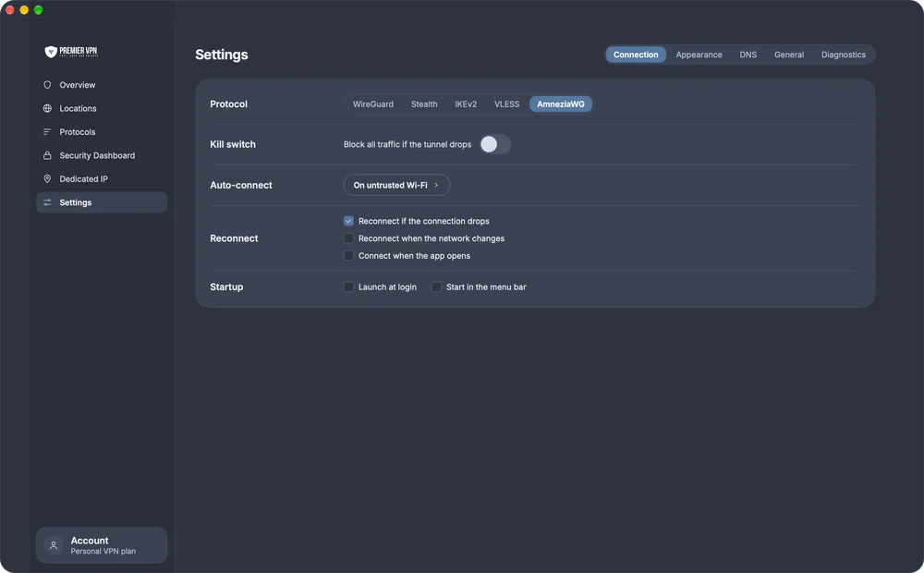
Task: Click the yellow minimize window button
Action: click(24, 10)
